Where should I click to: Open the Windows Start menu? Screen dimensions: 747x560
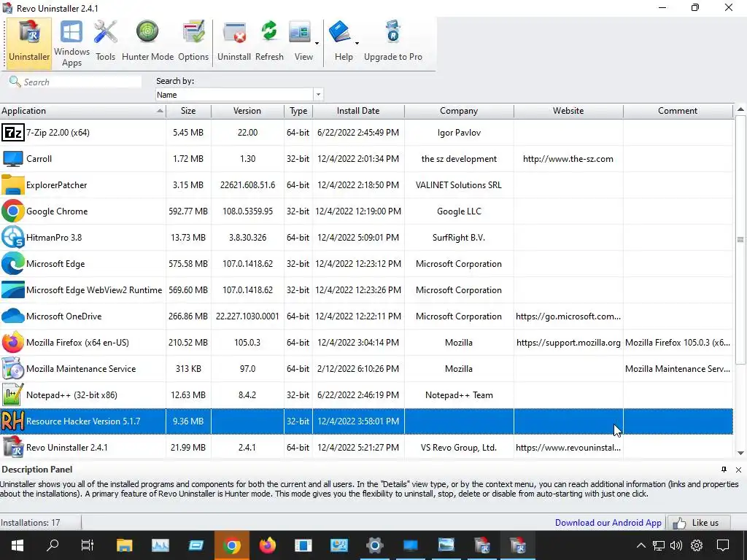click(x=18, y=545)
